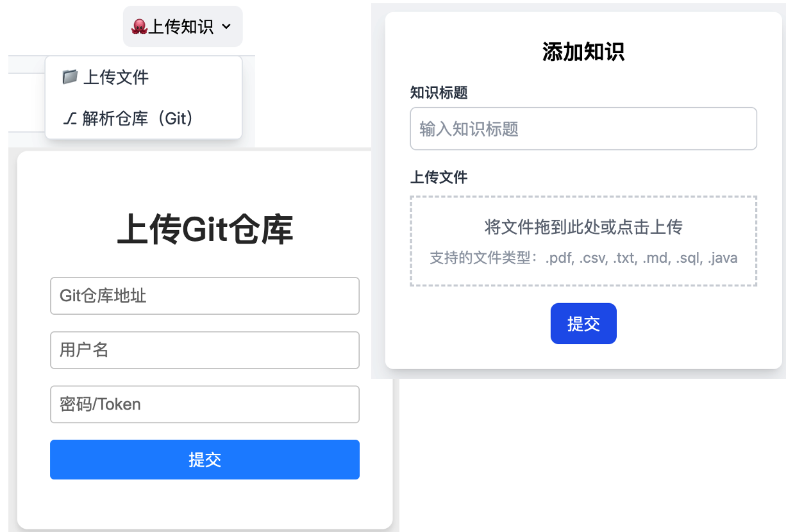Screen dimensions: 786x532
Task: Click the 知识标题 field label
Action: 439,93
